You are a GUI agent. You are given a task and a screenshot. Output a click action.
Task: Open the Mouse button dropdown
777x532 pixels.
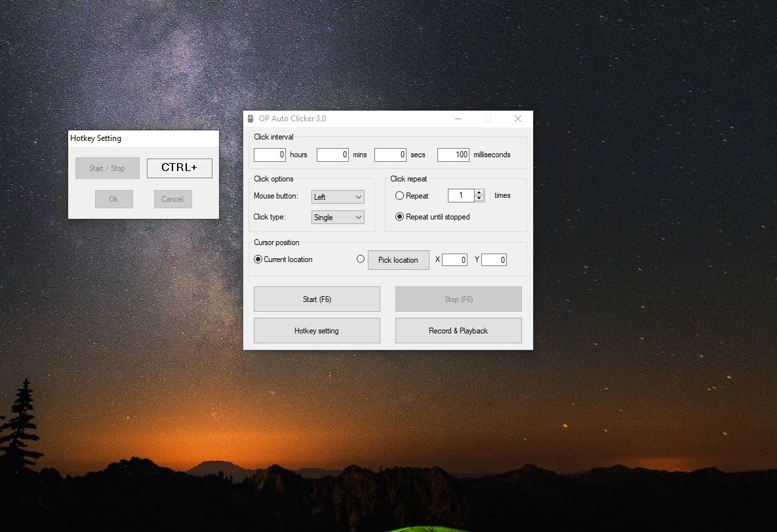(x=338, y=197)
